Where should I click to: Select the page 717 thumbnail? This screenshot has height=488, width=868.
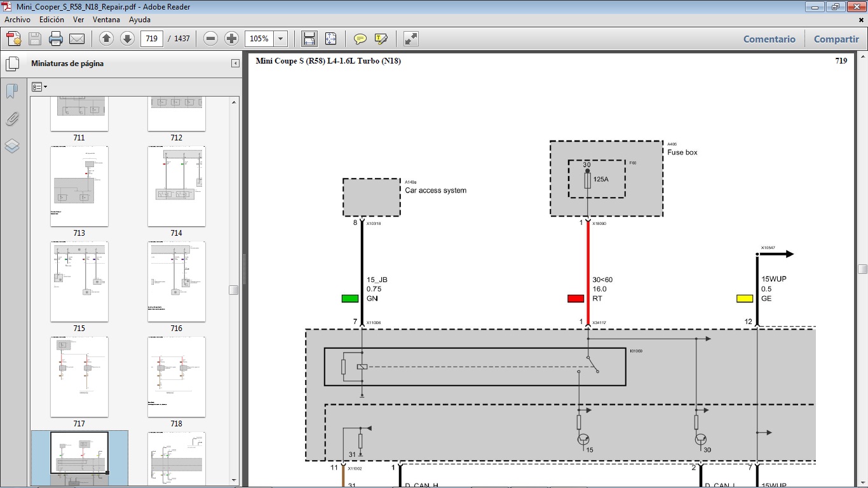(79, 377)
